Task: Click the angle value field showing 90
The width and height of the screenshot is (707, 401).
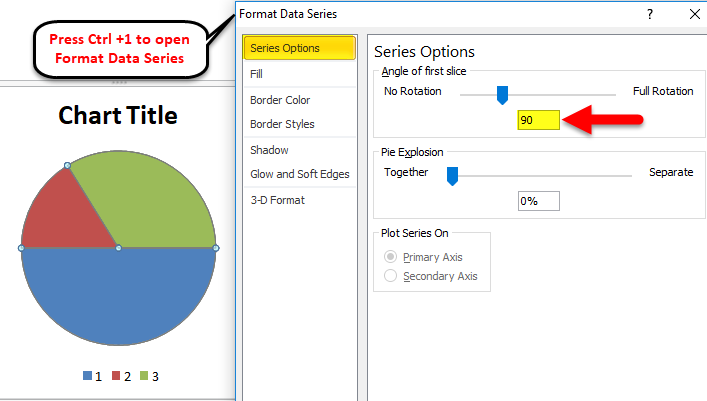Action: click(x=538, y=120)
